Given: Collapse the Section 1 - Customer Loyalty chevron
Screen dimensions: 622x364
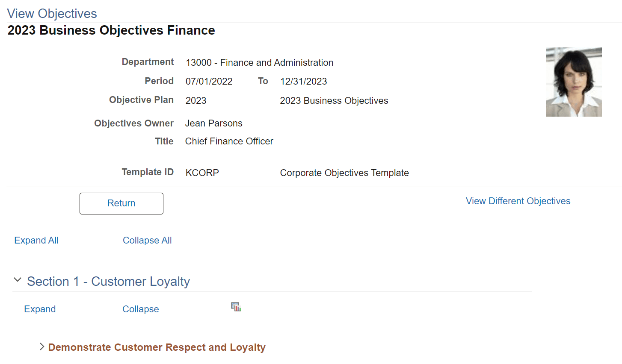Looking at the screenshot, I should [x=17, y=279].
